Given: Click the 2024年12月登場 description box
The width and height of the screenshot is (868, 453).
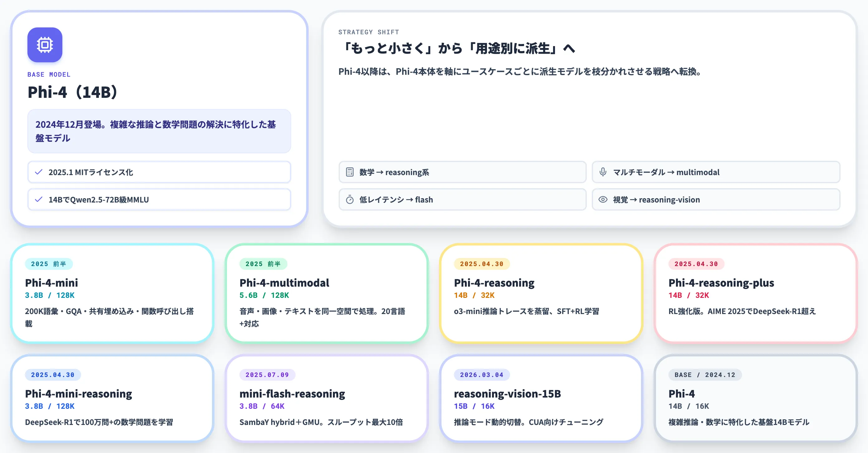Looking at the screenshot, I should (x=159, y=131).
